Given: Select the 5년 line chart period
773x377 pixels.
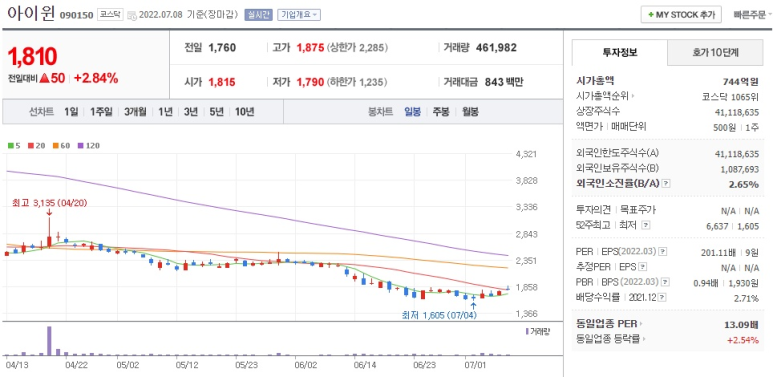Looking at the screenshot, I should coord(216,112).
